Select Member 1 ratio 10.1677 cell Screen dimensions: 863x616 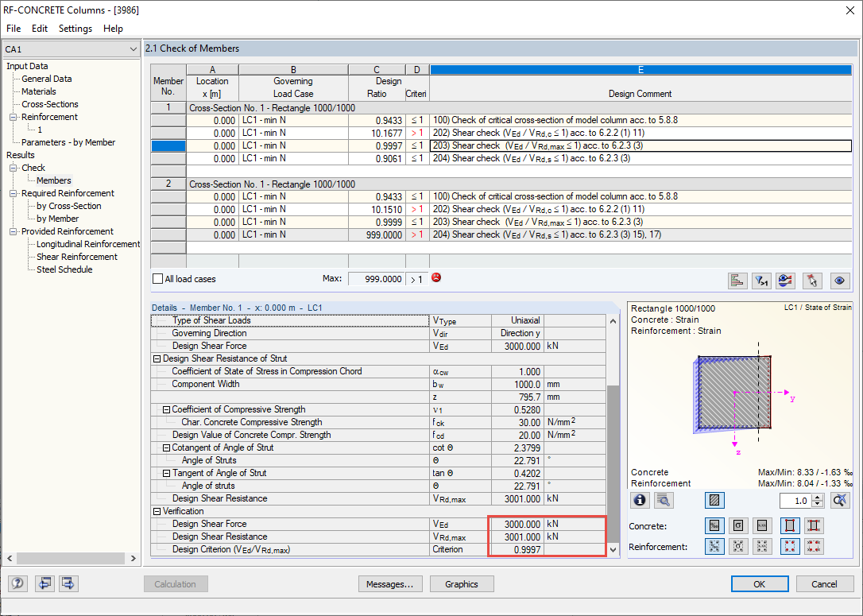pyautogui.click(x=377, y=134)
